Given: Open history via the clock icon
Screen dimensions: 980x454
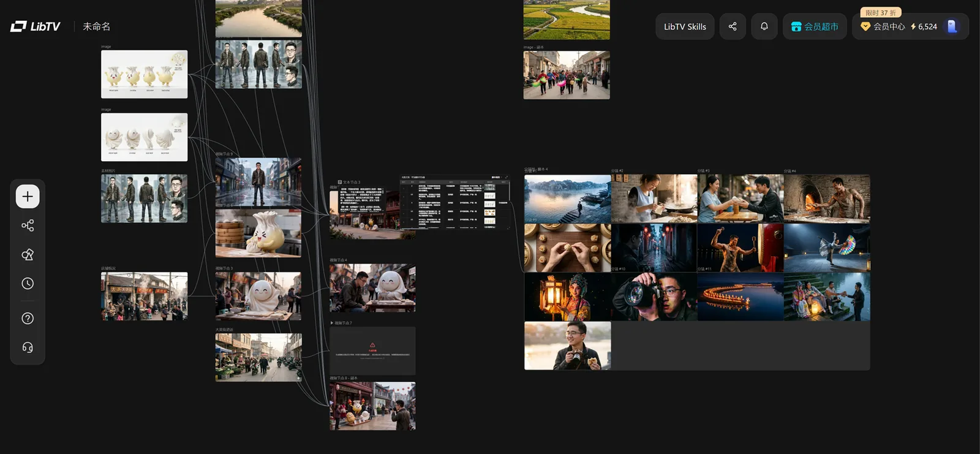Looking at the screenshot, I should 28,284.
